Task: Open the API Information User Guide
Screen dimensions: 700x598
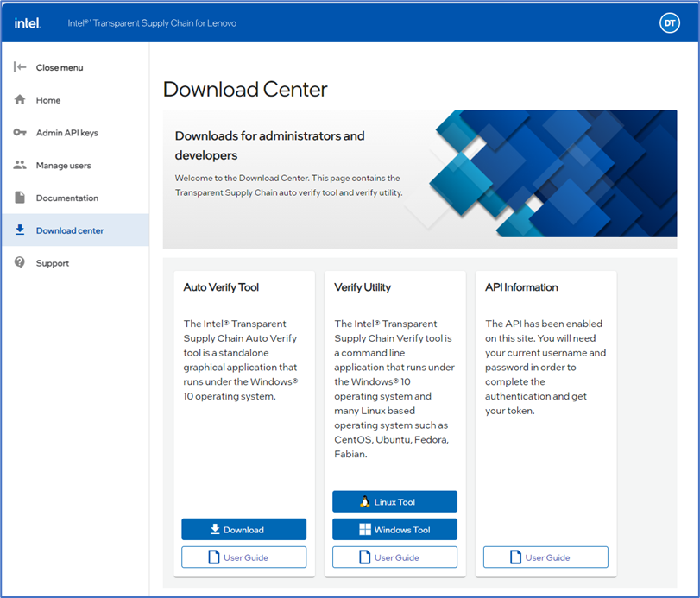Action: [545, 557]
